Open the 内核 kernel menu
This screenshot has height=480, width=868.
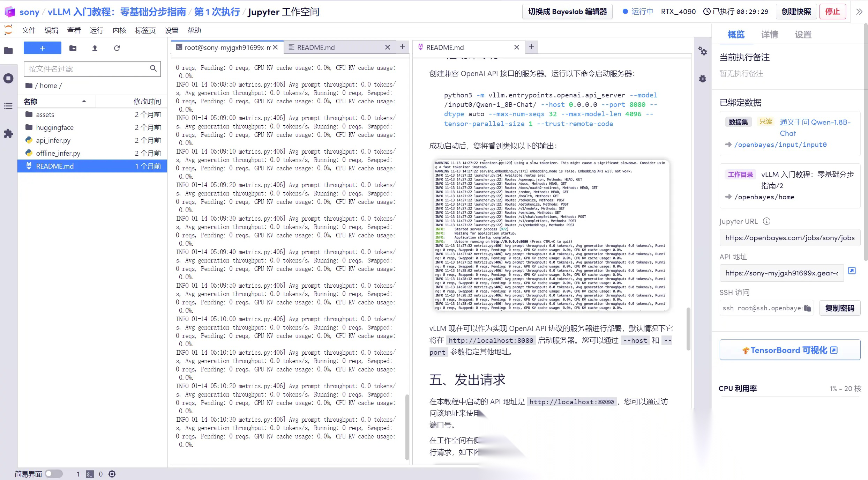pyautogui.click(x=119, y=30)
